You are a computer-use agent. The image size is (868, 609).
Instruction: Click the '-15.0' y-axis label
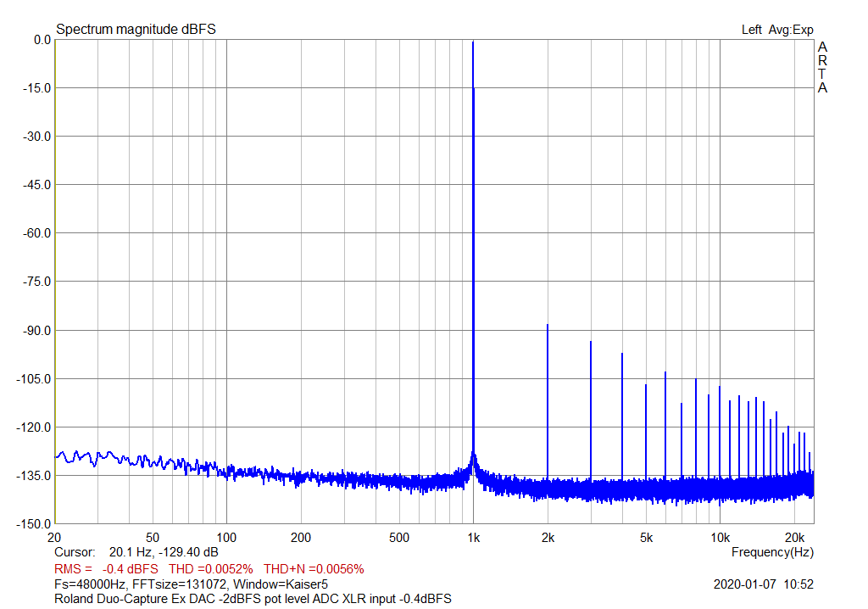click(x=36, y=88)
